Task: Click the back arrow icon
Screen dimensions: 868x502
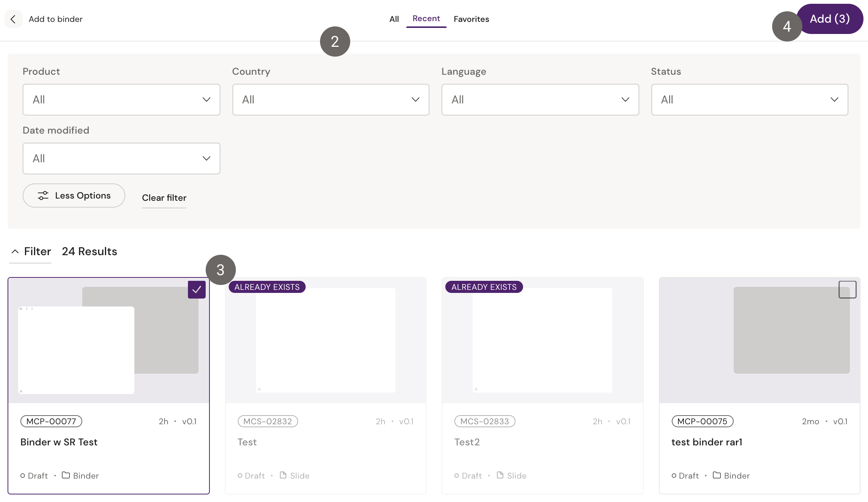Action: click(x=13, y=19)
